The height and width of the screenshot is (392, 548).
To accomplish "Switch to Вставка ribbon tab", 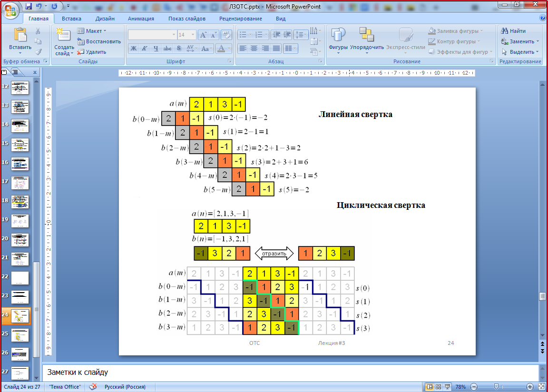I will [x=71, y=19].
